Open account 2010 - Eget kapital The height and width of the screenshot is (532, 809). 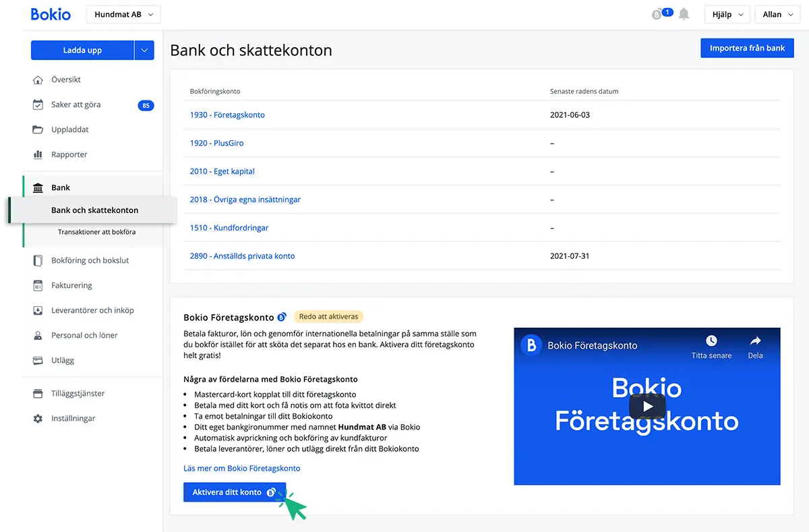(222, 171)
